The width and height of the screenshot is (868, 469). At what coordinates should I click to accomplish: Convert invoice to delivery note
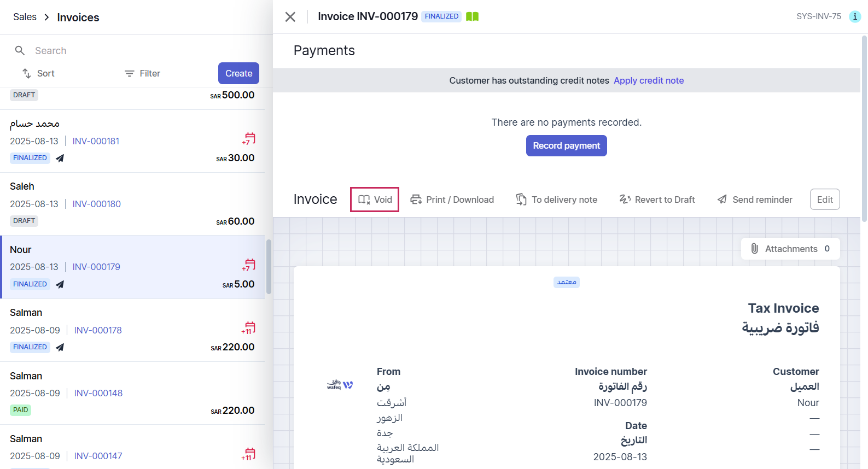556,200
